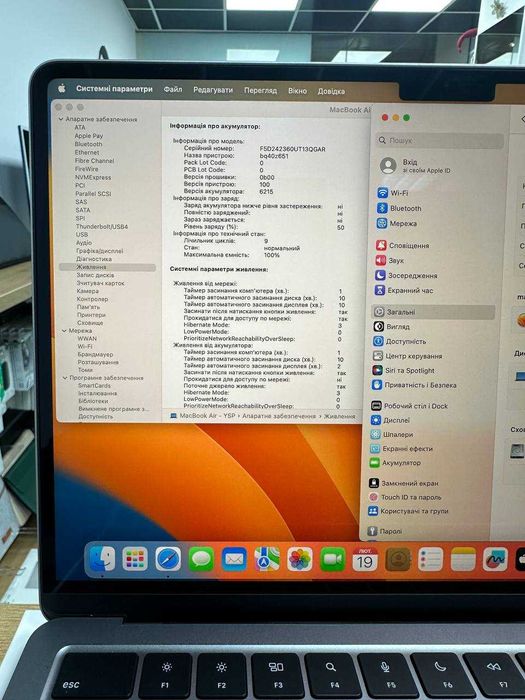
Task: Open Maps in the Dock
Action: [x=267, y=559]
